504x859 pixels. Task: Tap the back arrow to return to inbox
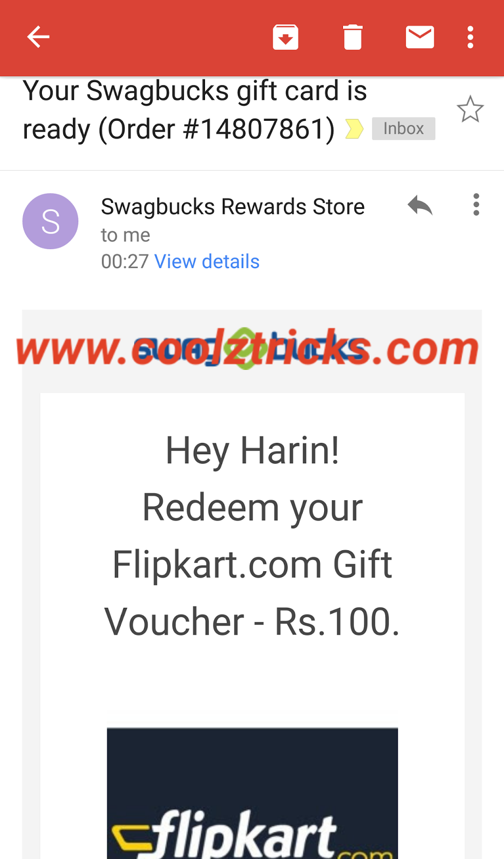38,37
